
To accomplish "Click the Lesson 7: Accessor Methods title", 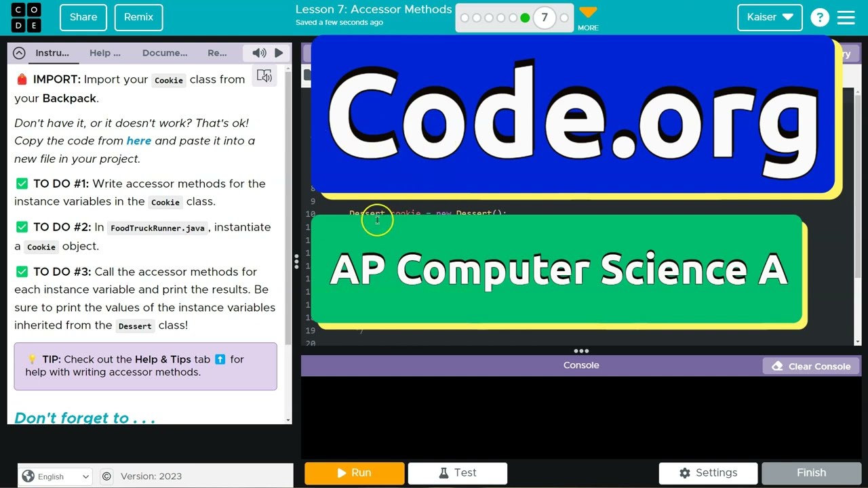I will click(x=374, y=9).
